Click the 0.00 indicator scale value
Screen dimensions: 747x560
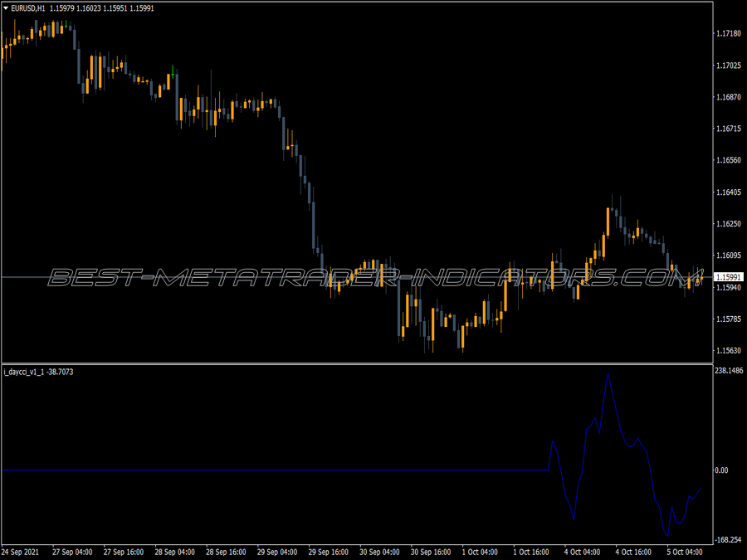pos(721,470)
